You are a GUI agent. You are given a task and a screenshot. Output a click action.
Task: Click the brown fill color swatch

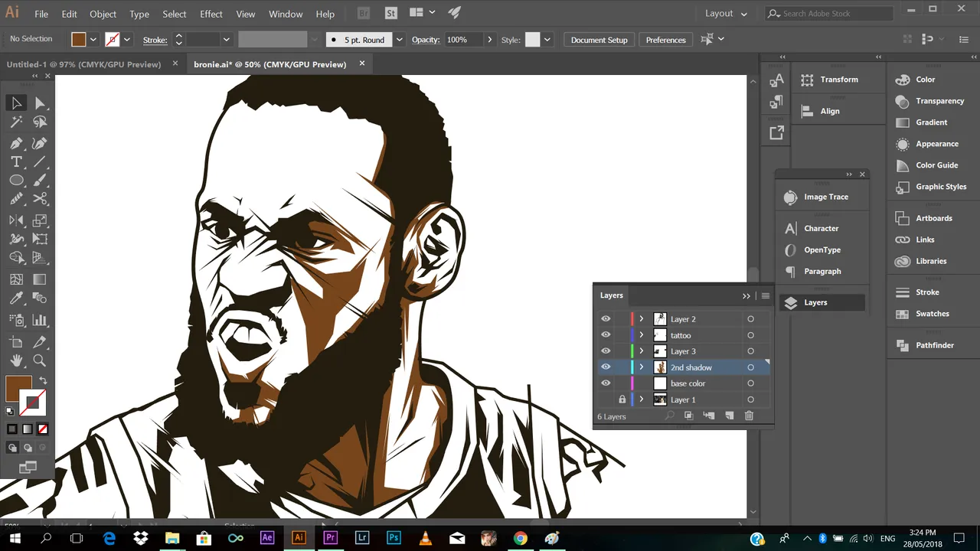18,389
